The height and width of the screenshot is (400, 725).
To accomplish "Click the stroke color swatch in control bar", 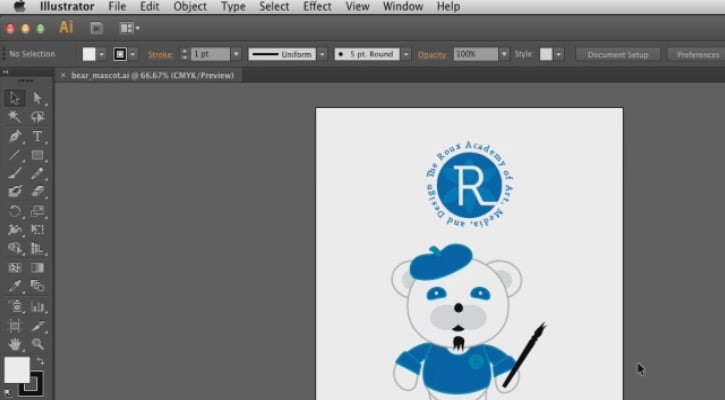I will (x=120, y=54).
